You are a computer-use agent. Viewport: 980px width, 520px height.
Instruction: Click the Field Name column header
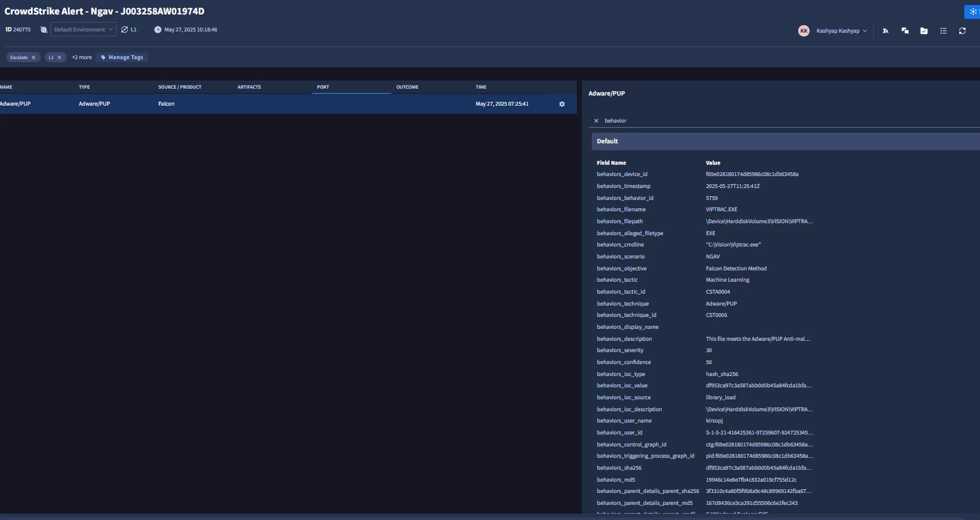pyautogui.click(x=611, y=163)
